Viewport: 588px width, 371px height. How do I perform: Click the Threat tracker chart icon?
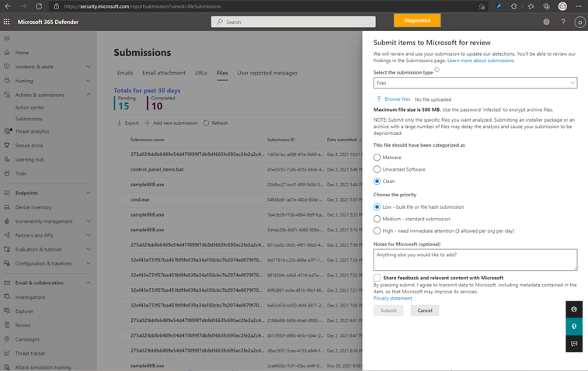click(x=7, y=353)
